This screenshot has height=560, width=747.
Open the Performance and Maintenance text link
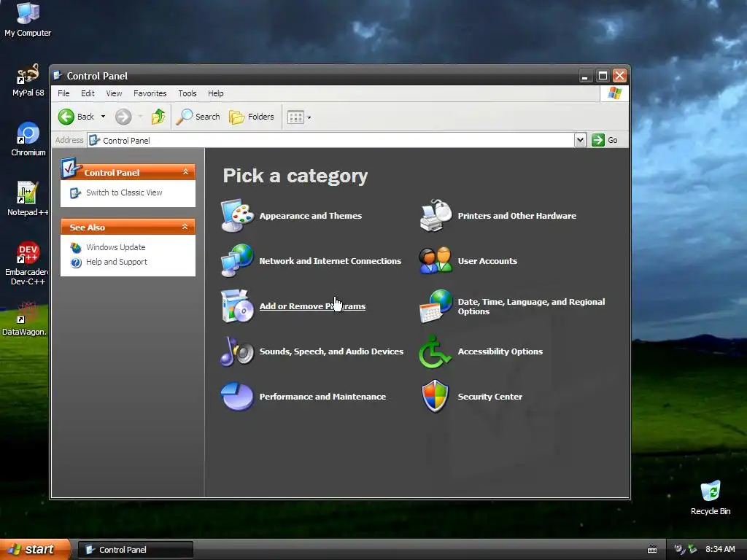coord(322,397)
